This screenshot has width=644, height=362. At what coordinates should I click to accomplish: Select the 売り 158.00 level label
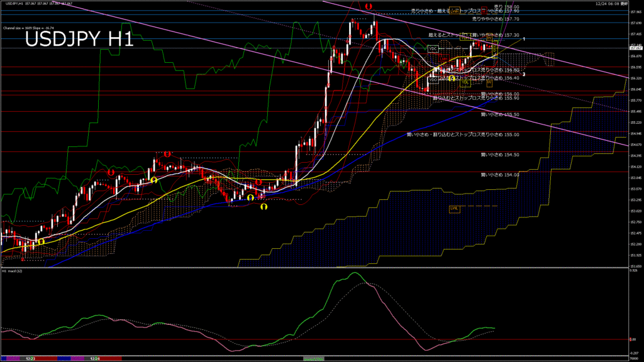tap(506, 7)
